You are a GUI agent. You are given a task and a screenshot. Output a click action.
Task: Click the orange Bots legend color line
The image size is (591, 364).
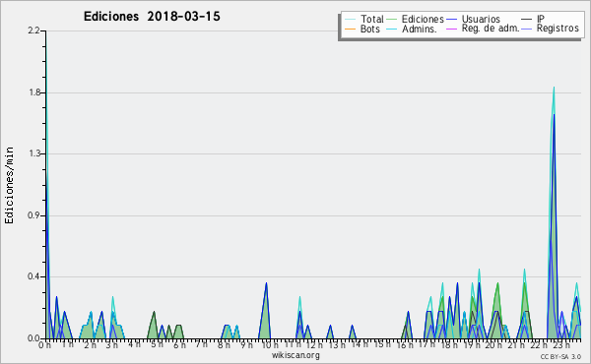350,29
